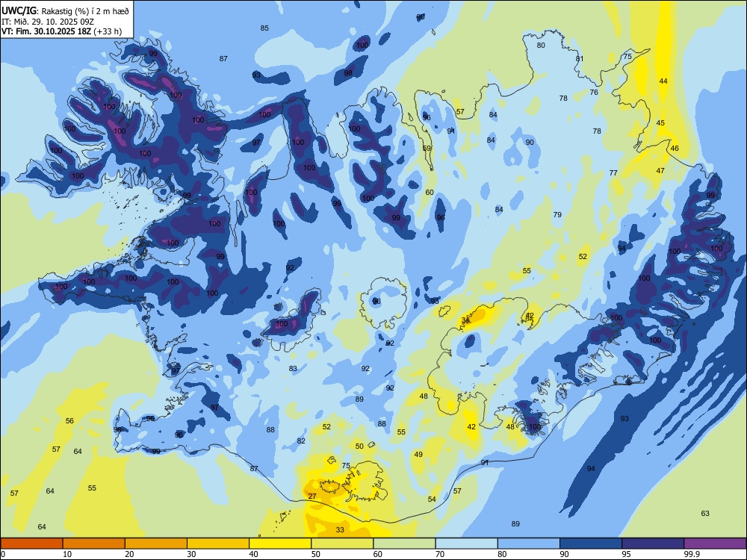This screenshot has height=560, width=747.
Task: Click the map humidity value '59'
Action: click(427, 148)
